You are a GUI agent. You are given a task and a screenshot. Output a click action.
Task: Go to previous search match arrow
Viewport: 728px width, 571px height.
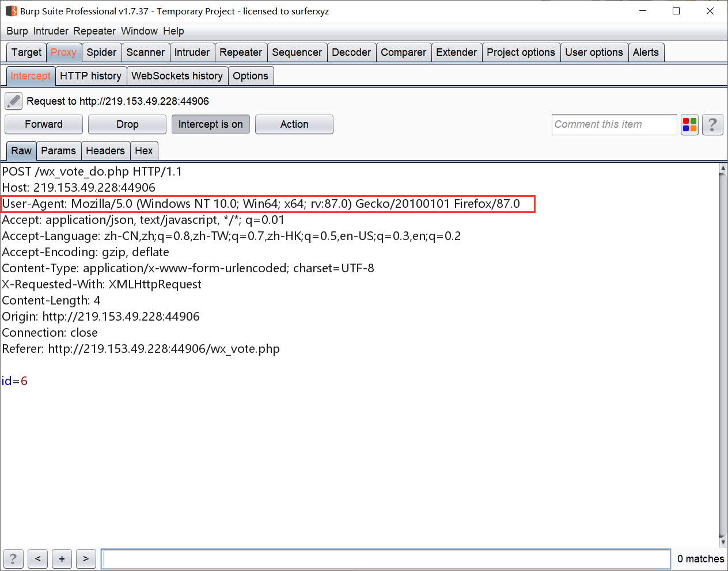pyautogui.click(x=37, y=559)
